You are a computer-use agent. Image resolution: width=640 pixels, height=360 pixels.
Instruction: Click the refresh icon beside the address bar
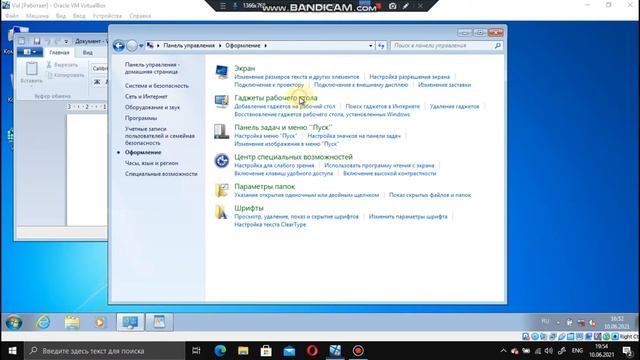[x=381, y=46]
